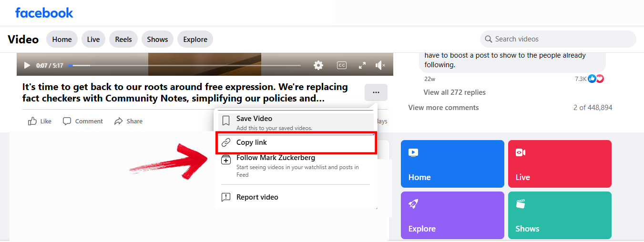Click the follow plus icon
Screen dimensions: 644x242
[226, 160]
